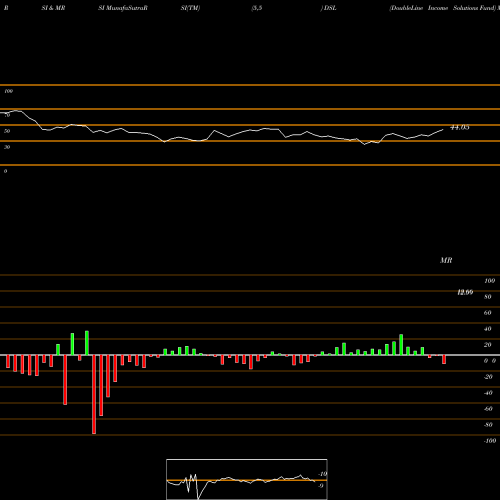The height and width of the screenshot is (500, 500).
Task: Click the 50 level label on RSI axis
Action: pos(7,131)
